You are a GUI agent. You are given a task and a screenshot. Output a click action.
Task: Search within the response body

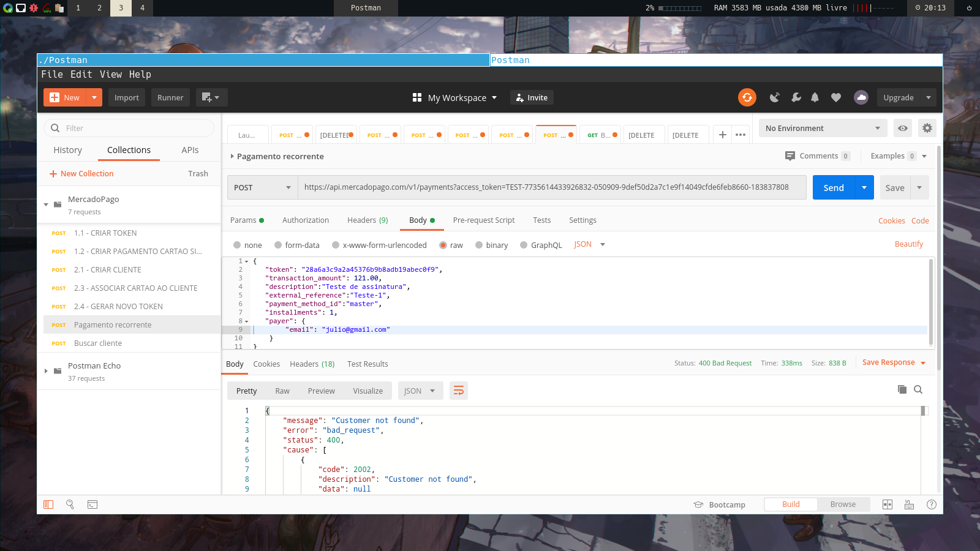(918, 389)
